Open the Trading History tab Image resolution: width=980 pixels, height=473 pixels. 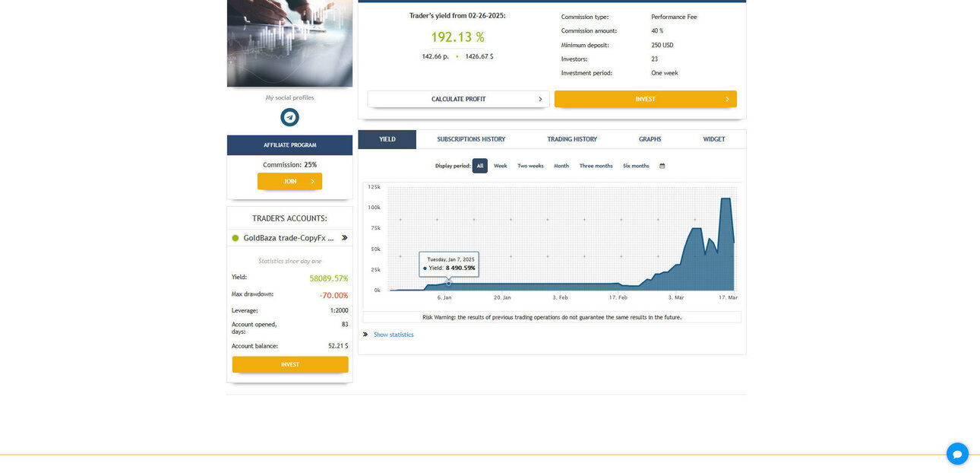tap(572, 139)
